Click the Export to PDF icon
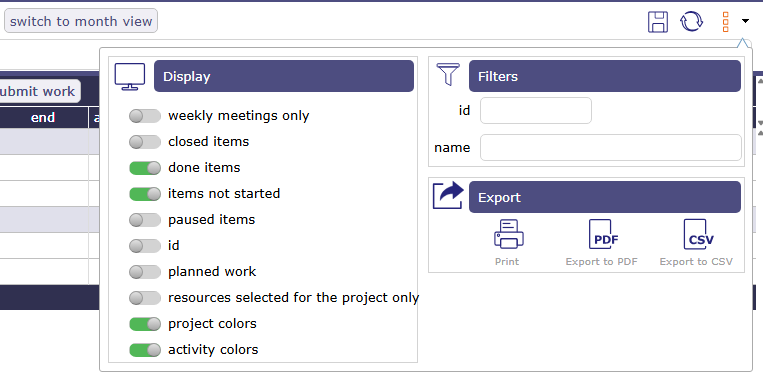This screenshot has height=384, width=763. coord(603,234)
